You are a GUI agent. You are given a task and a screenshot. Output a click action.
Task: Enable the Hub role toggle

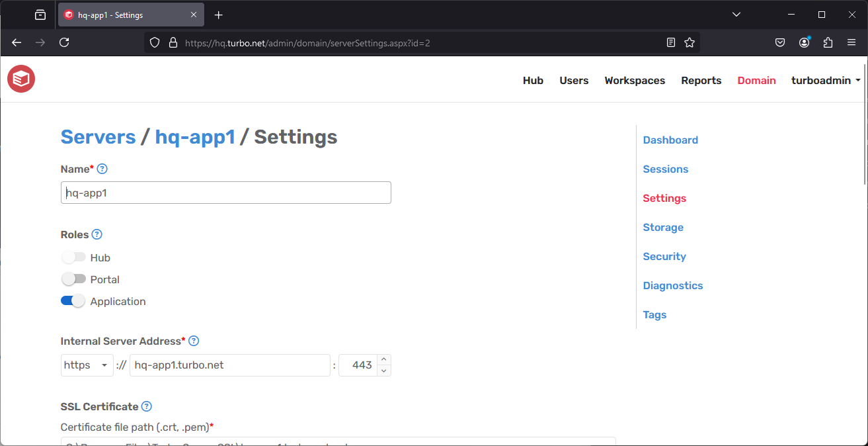73,257
